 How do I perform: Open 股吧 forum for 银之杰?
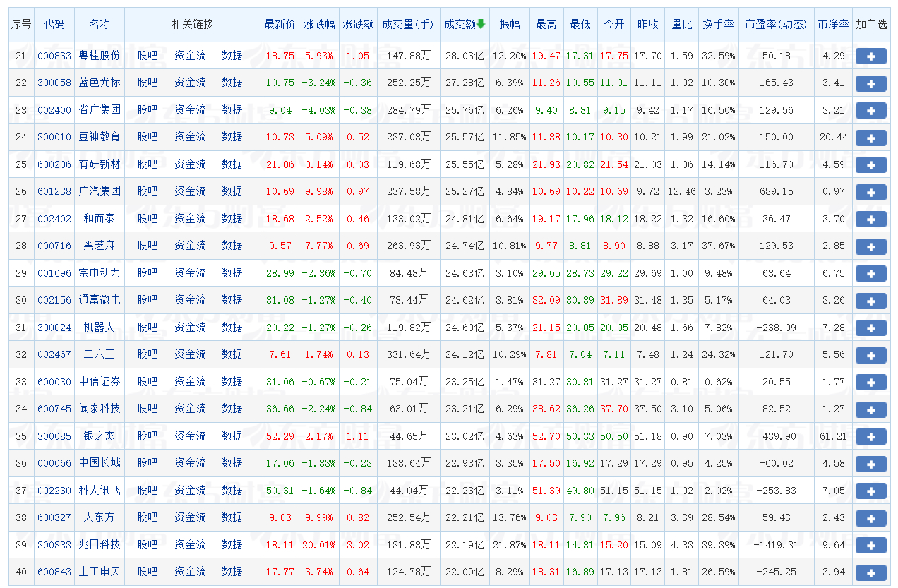pyautogui.click(x=148, y=436)
